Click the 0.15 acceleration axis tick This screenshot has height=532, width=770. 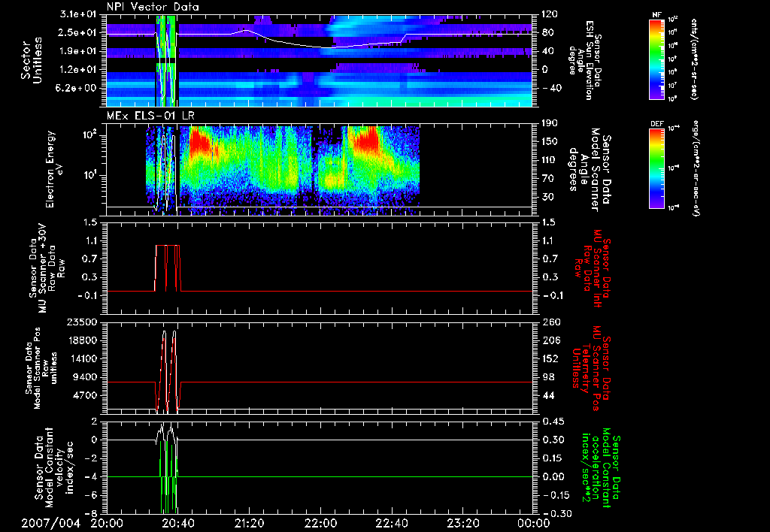[x=553, y=458]
